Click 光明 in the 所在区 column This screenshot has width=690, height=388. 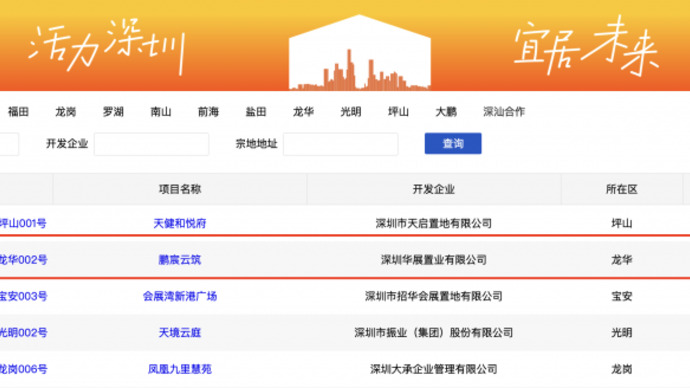(622, 333)
